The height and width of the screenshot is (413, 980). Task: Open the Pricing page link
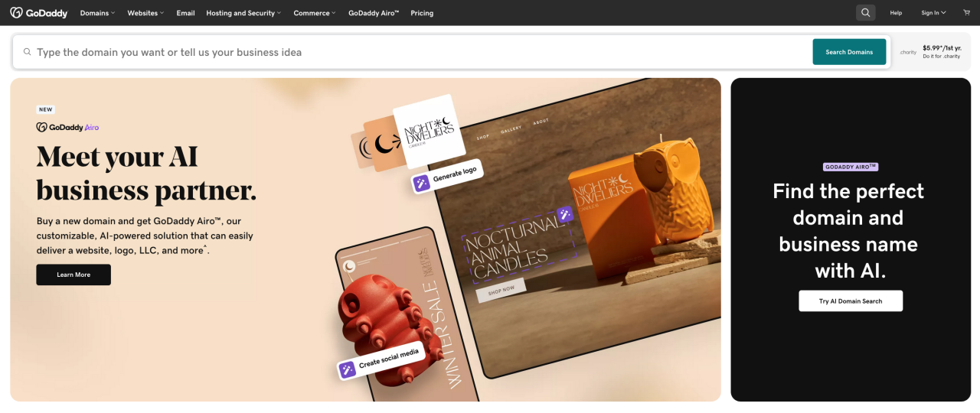point(422,13)
